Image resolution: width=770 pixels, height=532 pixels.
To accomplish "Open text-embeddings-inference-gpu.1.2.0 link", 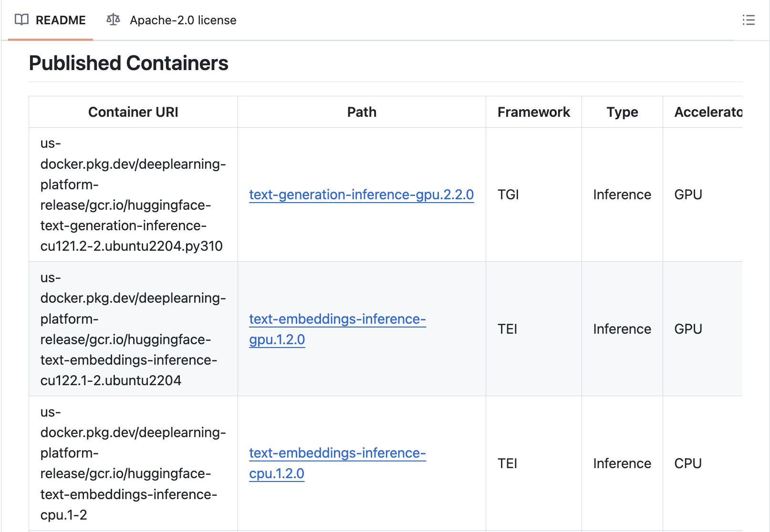I will (x=337, y=329).
